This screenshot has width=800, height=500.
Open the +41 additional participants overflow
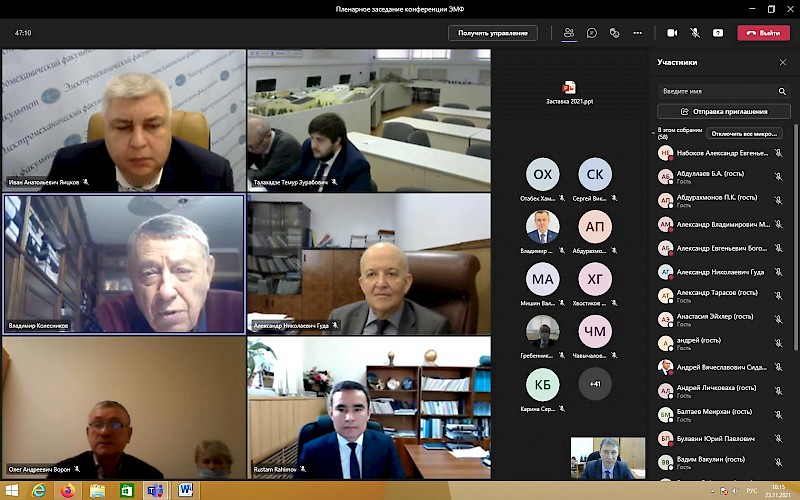(595, 383)
